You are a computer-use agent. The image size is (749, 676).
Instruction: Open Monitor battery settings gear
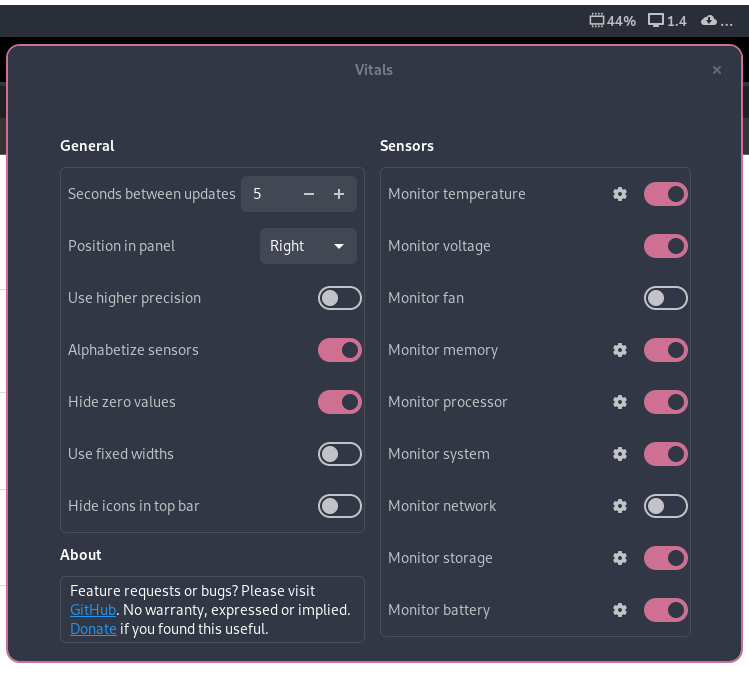tap(620, 610)
